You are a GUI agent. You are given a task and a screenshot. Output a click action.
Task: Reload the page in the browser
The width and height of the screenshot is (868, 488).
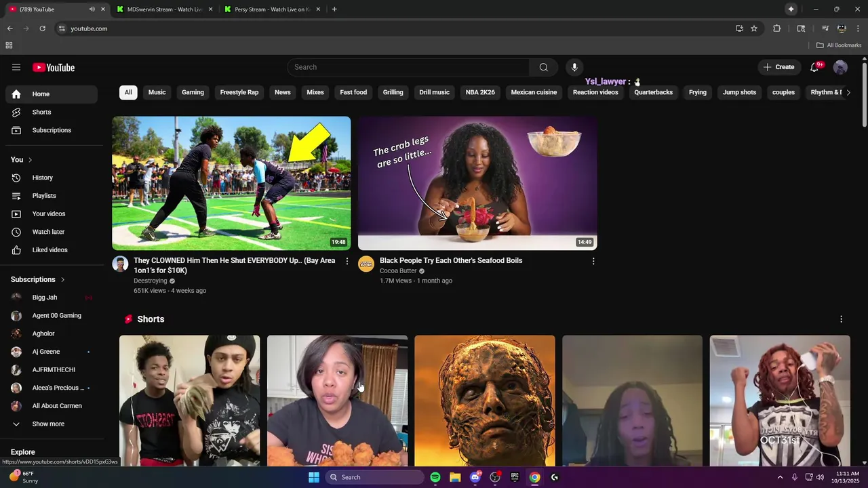[42, 28]
